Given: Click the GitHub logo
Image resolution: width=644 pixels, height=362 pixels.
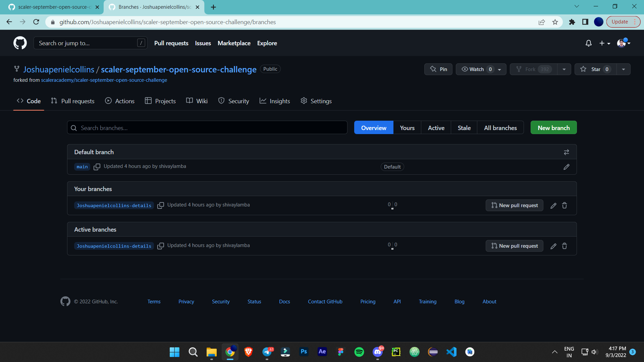Looking at the screenshot, I should (x=20, y=43).
